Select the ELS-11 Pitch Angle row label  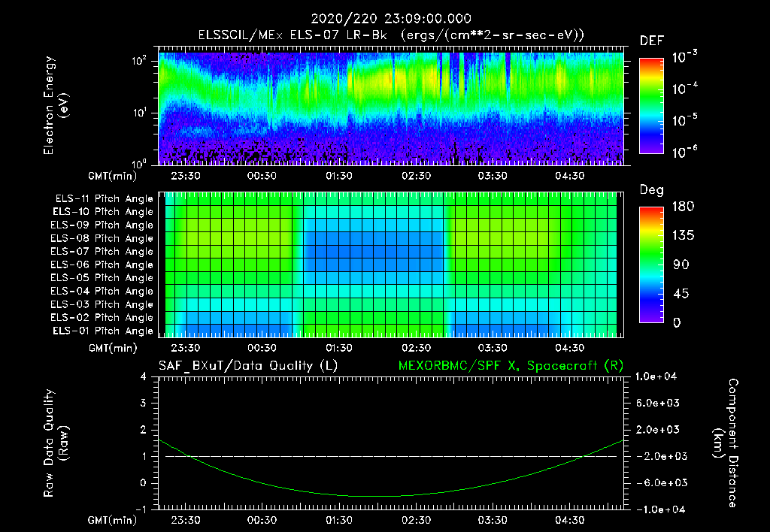[104, 199]
